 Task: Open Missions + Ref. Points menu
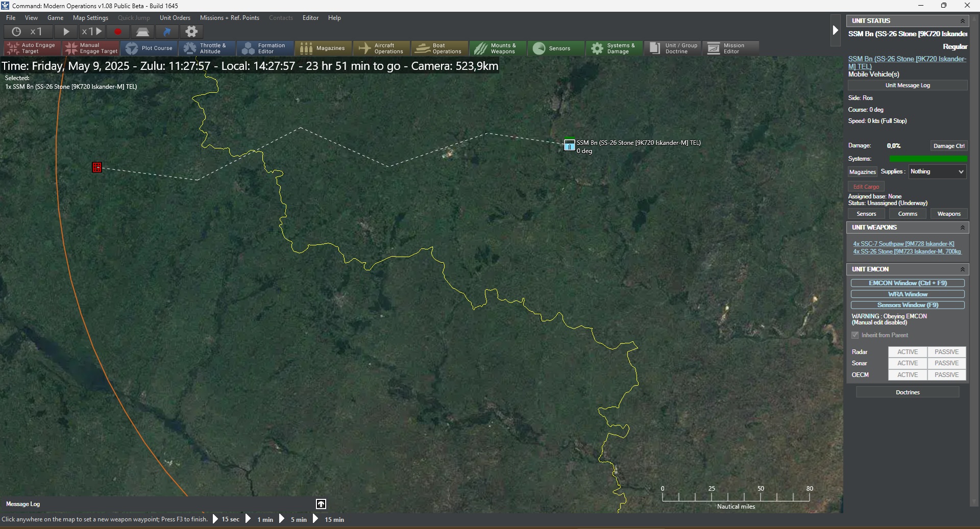click(230, 18)
